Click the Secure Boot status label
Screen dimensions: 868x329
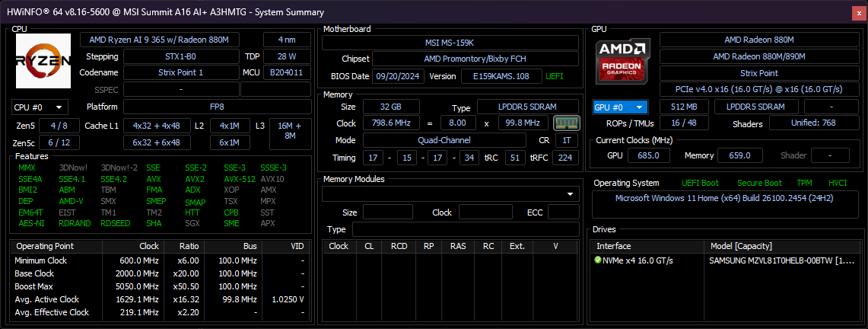click(x=759, y=183)
